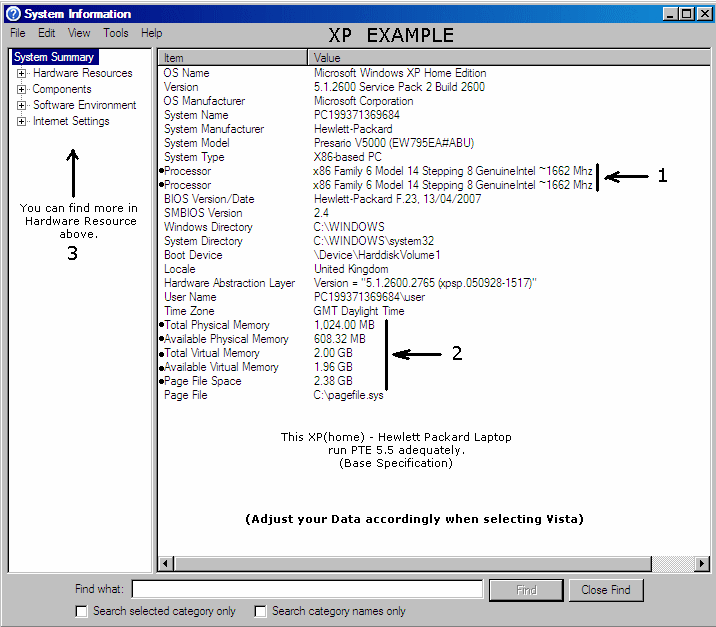Click the Find what input field

[307, 590]
